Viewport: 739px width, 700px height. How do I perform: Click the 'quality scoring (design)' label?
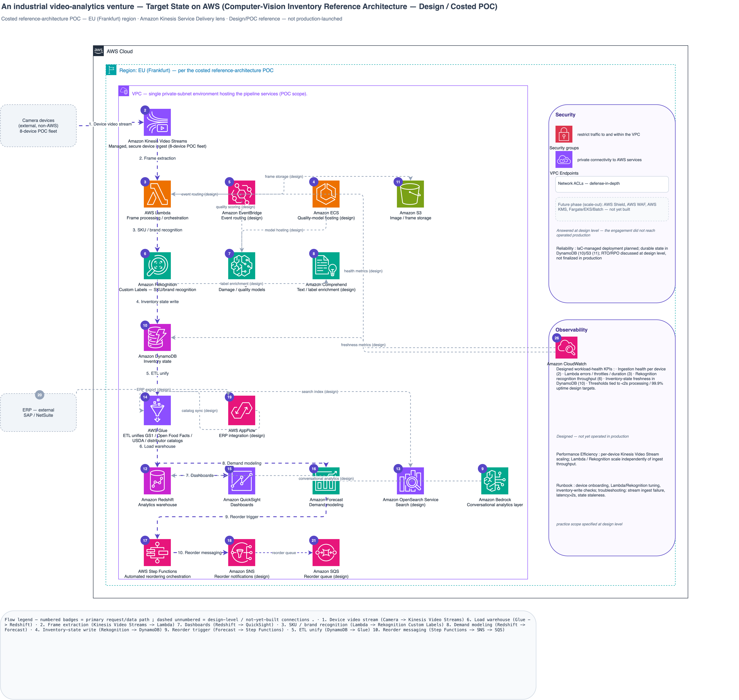pos(235,207)
